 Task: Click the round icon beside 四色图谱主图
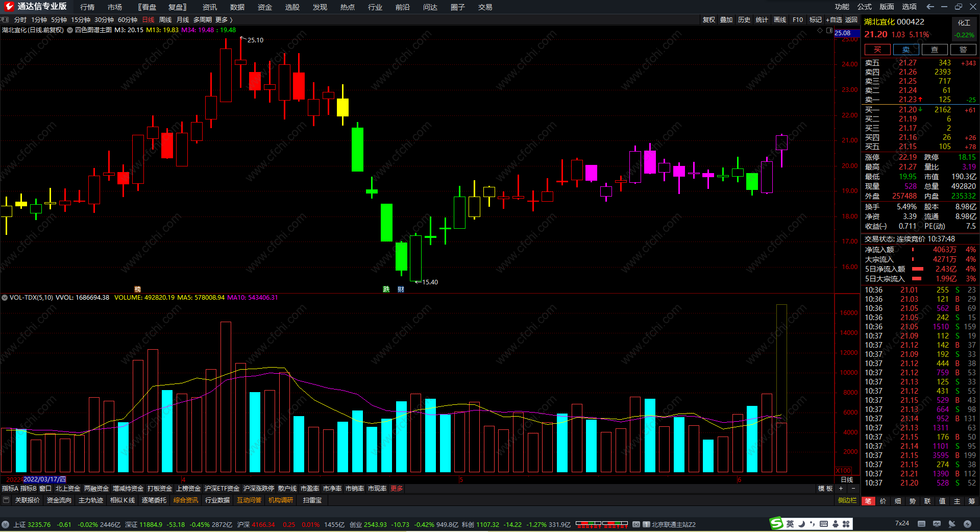[x=70, y=30]
